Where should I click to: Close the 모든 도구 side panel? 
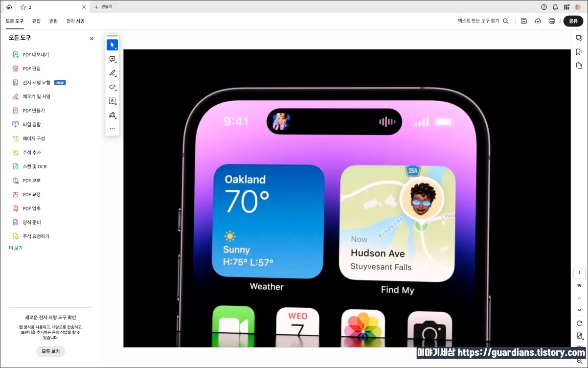click(x=91, y=38)
